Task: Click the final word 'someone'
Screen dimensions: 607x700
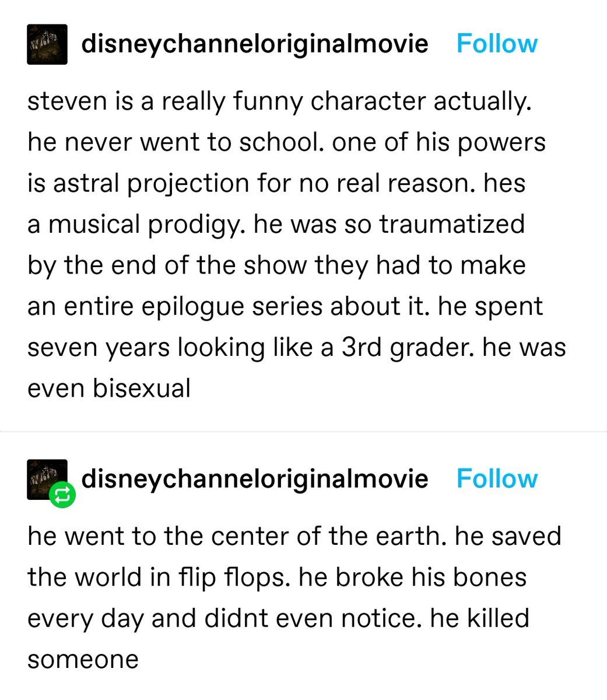Action: coord(83,660)
